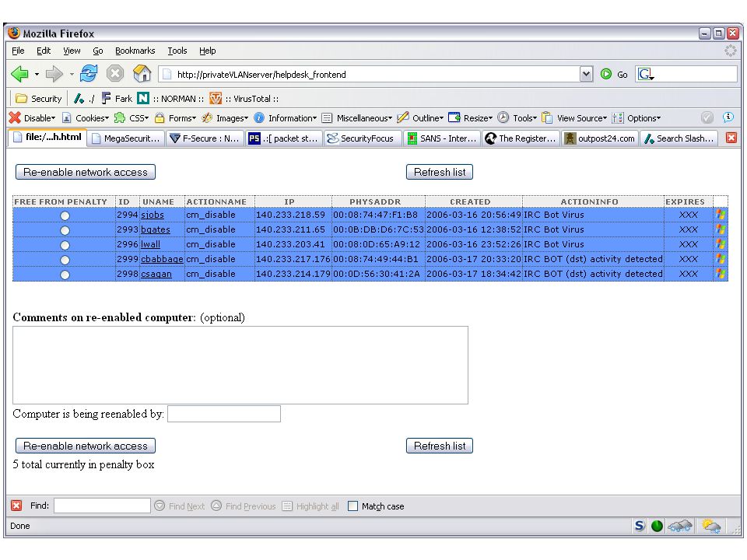Click the grey Forward arrow
747x560 pixels.
pyautogui.click(x=54, y=74)
